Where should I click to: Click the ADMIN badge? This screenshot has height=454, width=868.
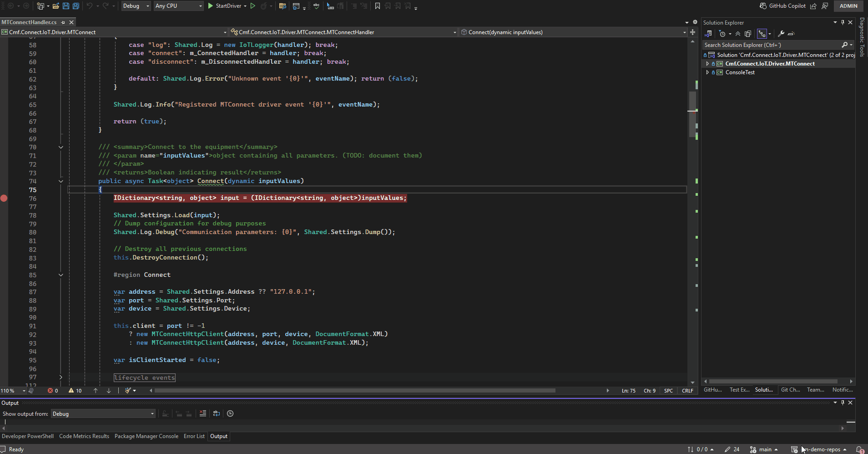(848, 6)
